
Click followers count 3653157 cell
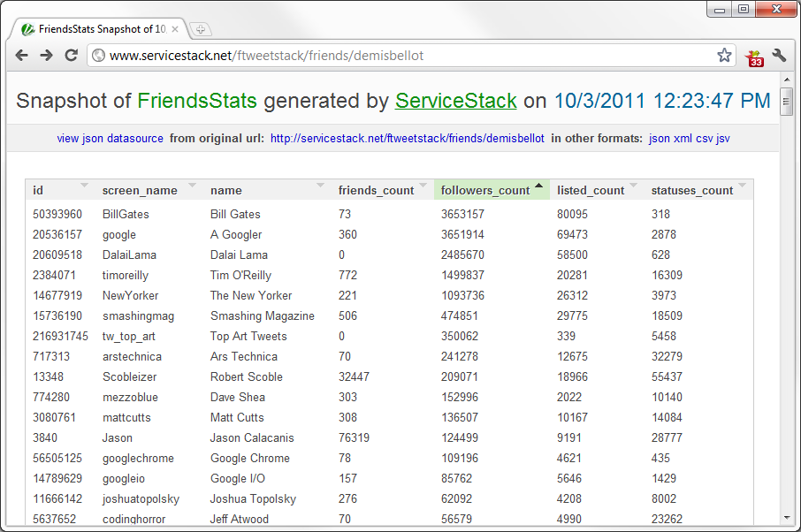(462, 214)
